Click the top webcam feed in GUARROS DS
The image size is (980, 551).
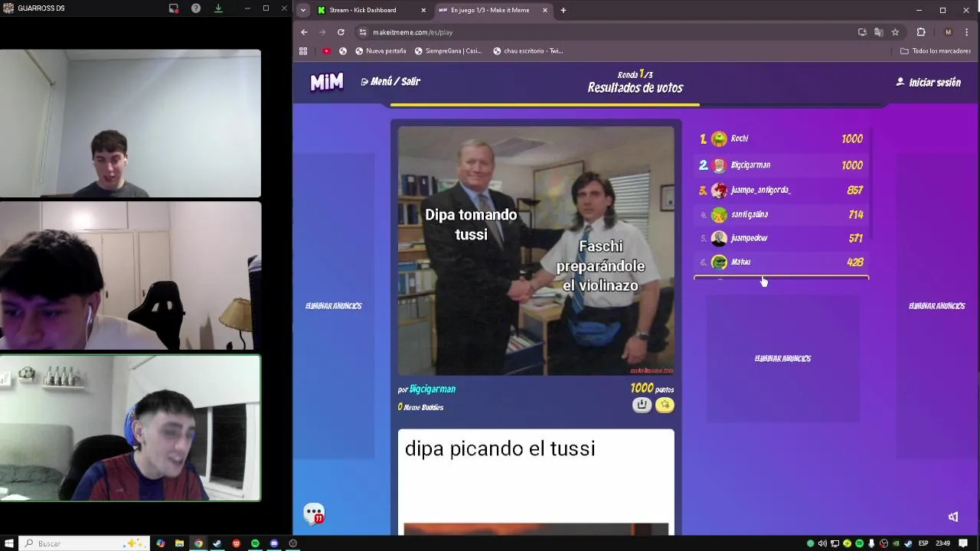point(130,124)
